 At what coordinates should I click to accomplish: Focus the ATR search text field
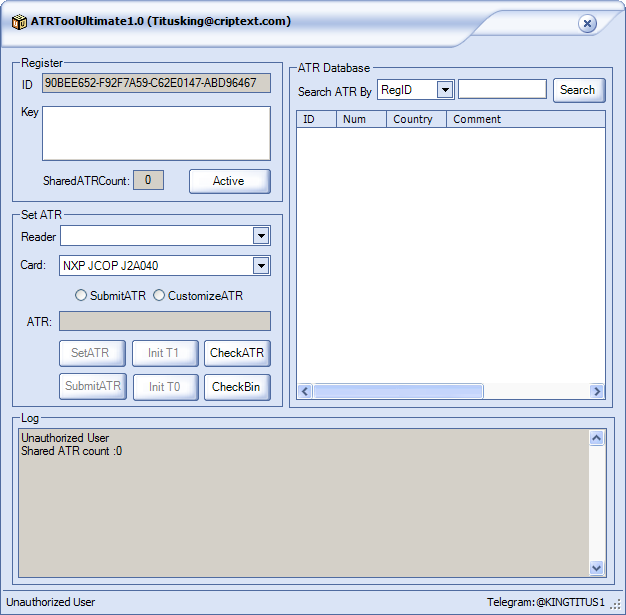click(x=502, y=90)
